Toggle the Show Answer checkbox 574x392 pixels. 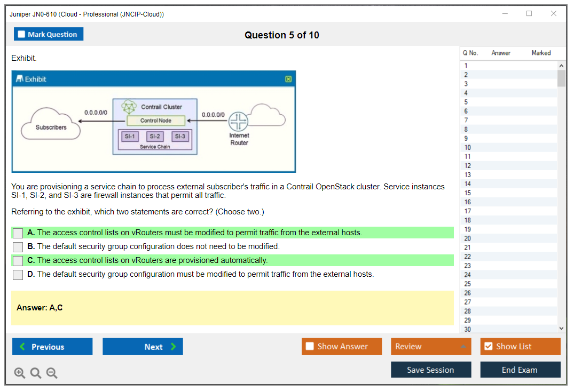tap(310, 347)
